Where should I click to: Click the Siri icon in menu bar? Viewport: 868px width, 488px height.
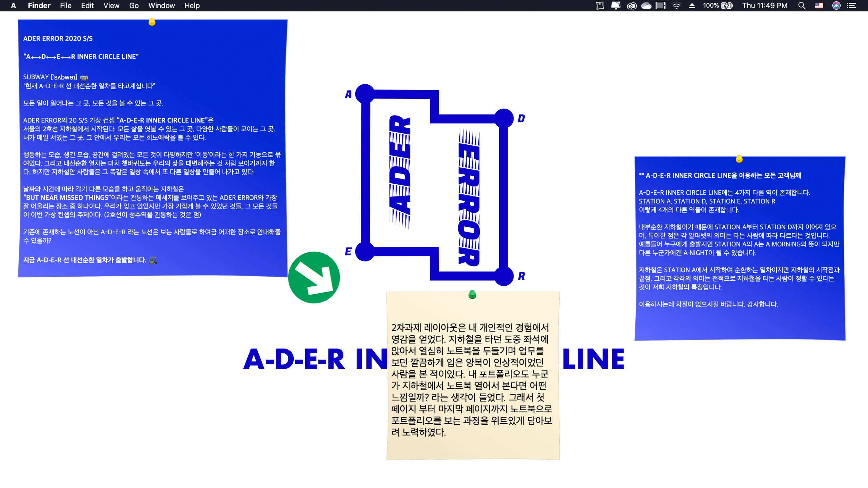point(836,6)
